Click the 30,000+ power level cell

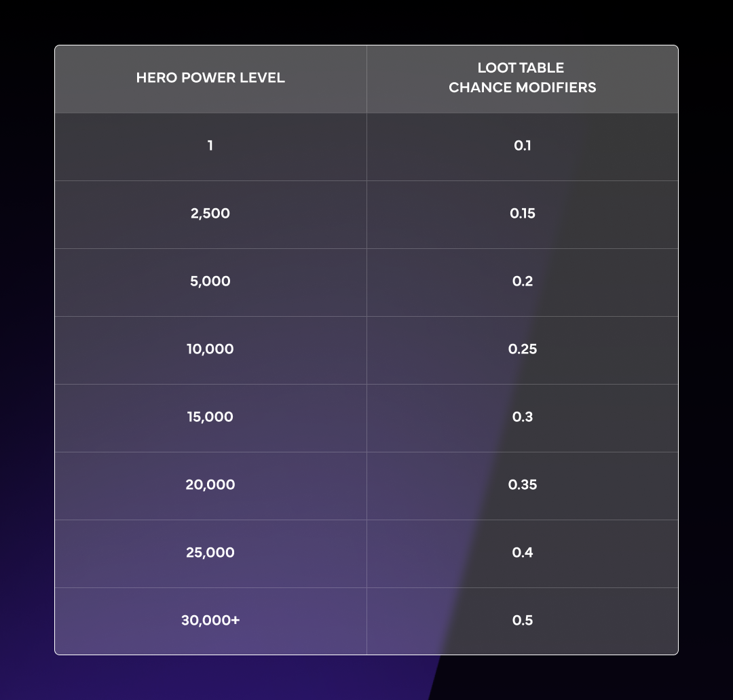click(x=210, y=621)
